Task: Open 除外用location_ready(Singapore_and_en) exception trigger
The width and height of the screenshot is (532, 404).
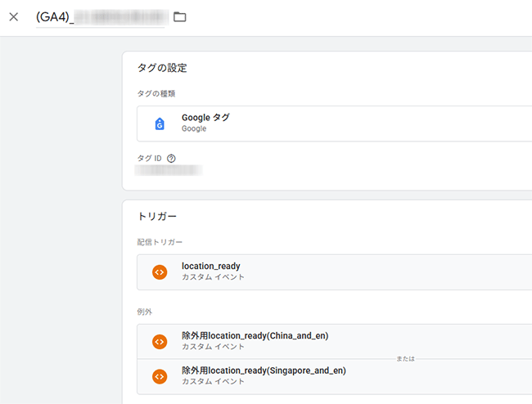Action: (334, 376)
